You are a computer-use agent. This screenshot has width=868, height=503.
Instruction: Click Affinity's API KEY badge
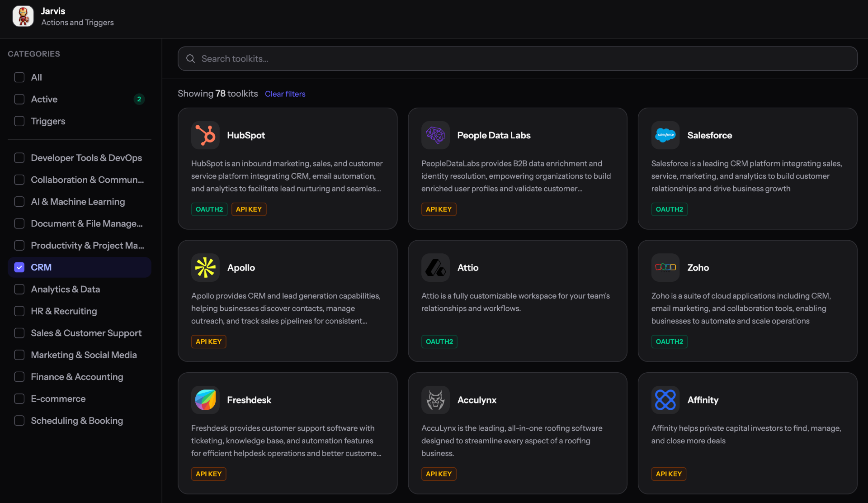[x=669, y=474]
